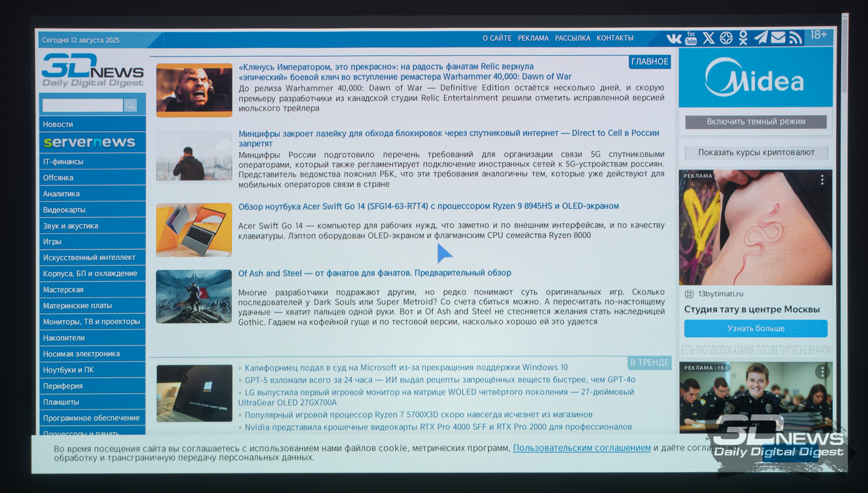868x493 pixels.
Task: Go to the Видеокарты category
Action: pos(92,210)
